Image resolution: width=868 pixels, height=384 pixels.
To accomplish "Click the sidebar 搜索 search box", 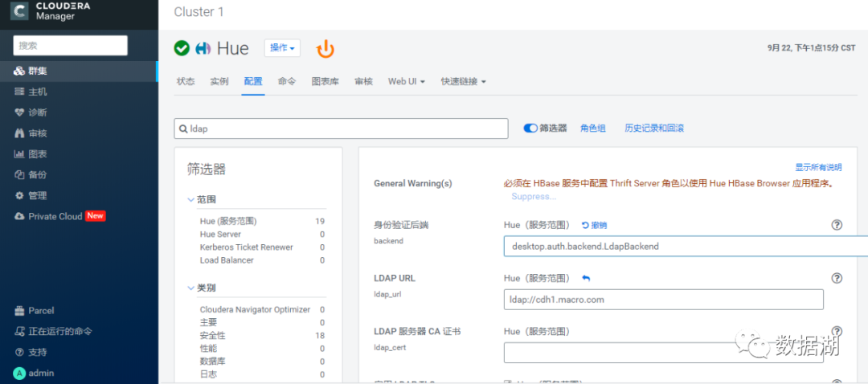I will (x=70, y=45).
